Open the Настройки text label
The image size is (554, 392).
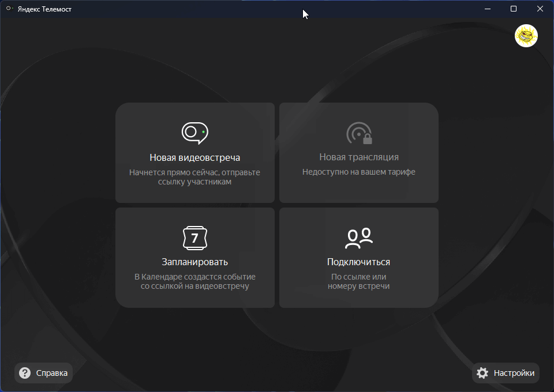pos(514,373)
